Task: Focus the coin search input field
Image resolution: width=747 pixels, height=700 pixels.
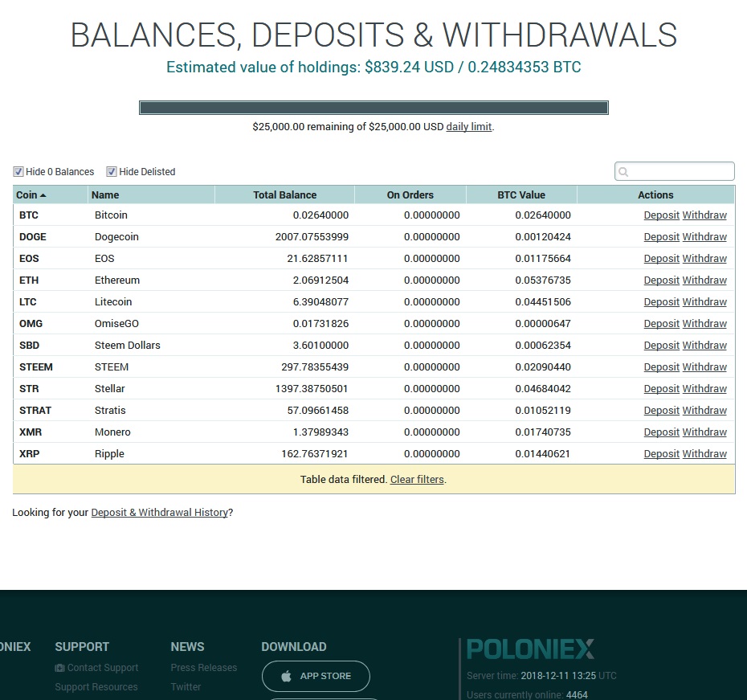Action: click(674, 171)
